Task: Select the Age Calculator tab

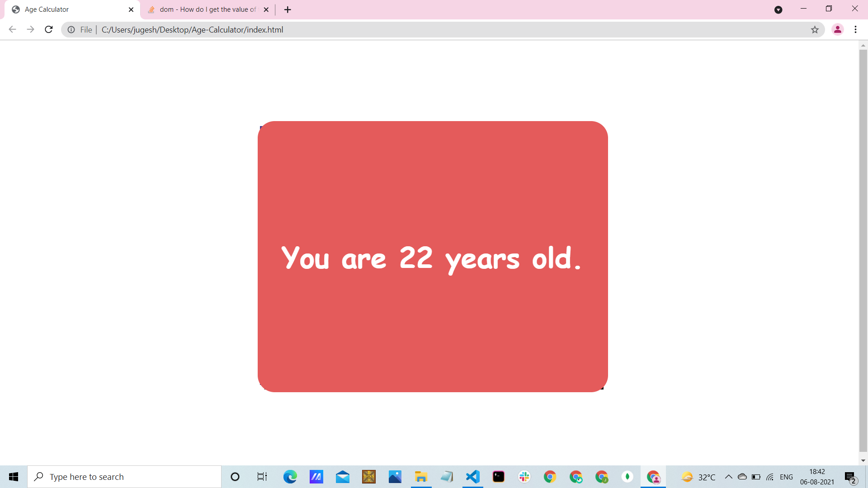Action: 68,9
